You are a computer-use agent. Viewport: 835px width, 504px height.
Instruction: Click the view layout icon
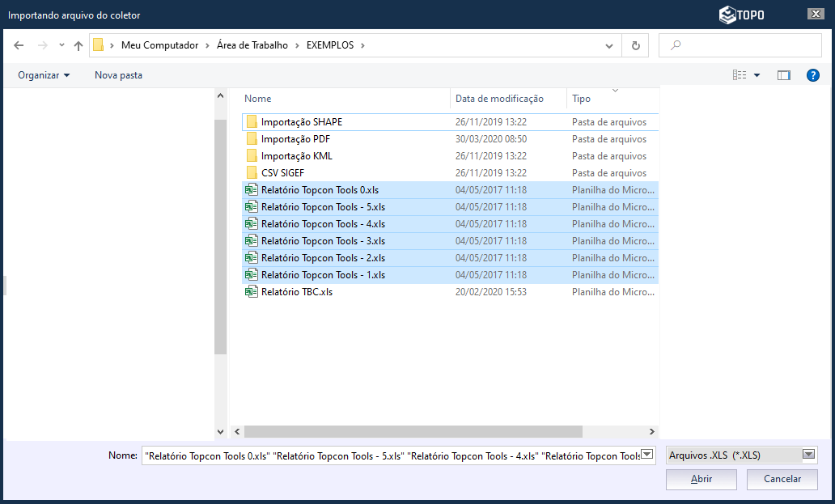click(x=740, y=75)
